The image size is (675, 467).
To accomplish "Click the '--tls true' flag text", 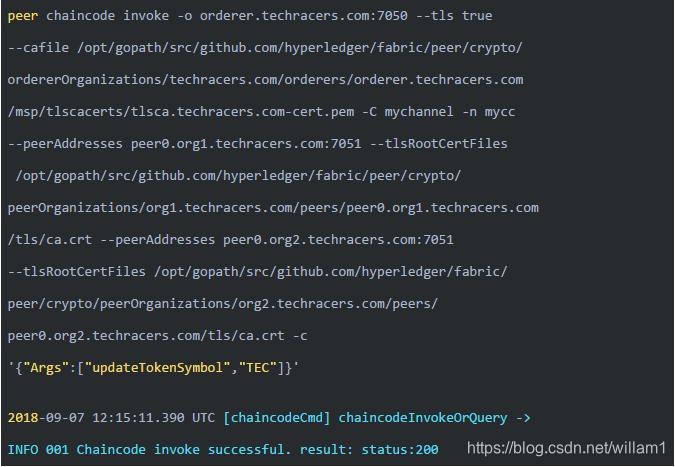I will point(454,16).
